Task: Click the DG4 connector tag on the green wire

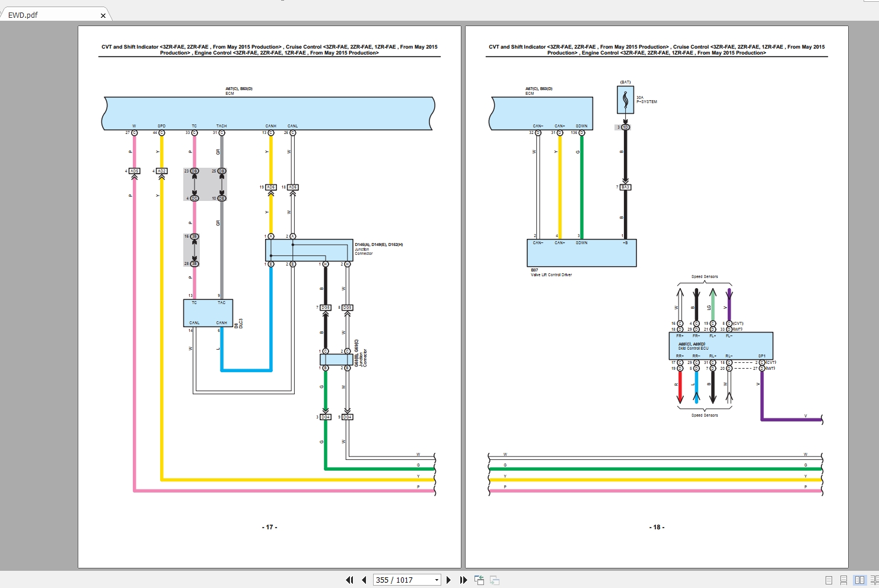Action: point(325,417)
